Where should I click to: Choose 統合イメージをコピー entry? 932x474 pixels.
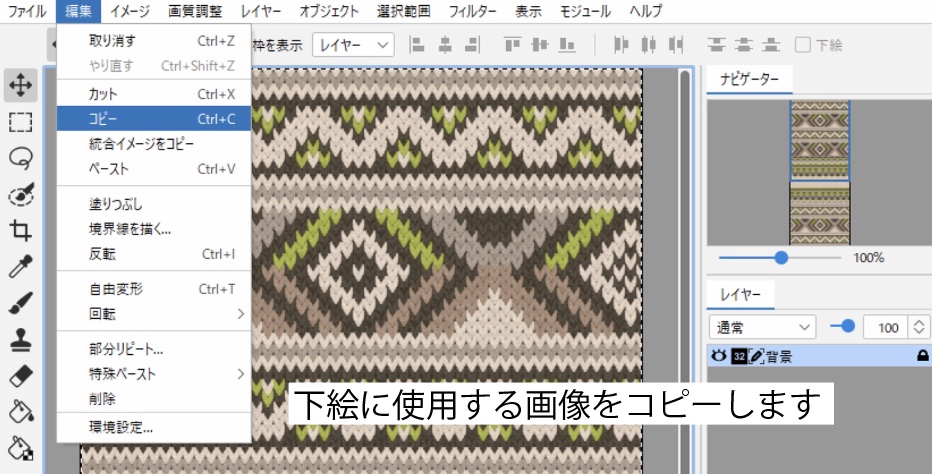pos(155,144)
